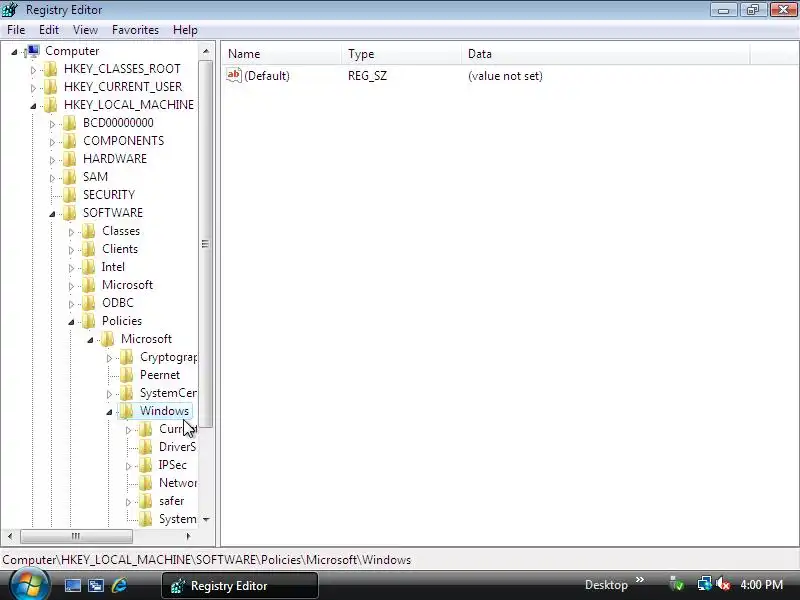Select the System key under Windows
The image size is (800, 600).
pyautogui.click(x=177, y=519)
